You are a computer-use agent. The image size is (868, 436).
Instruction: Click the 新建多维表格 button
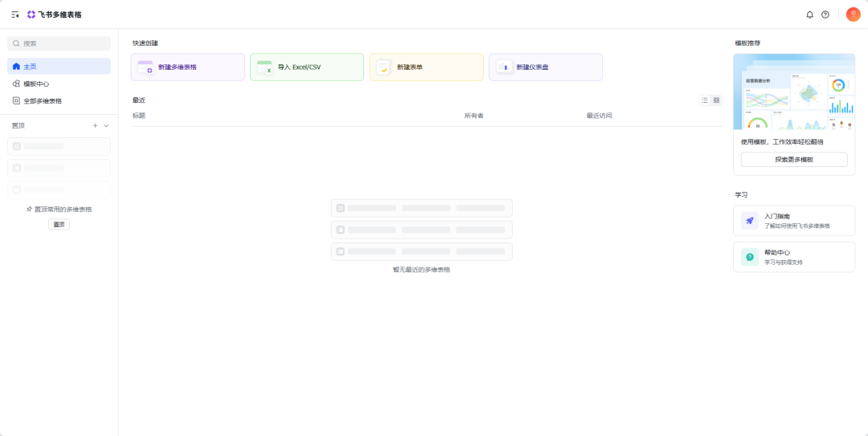[187, 67]
